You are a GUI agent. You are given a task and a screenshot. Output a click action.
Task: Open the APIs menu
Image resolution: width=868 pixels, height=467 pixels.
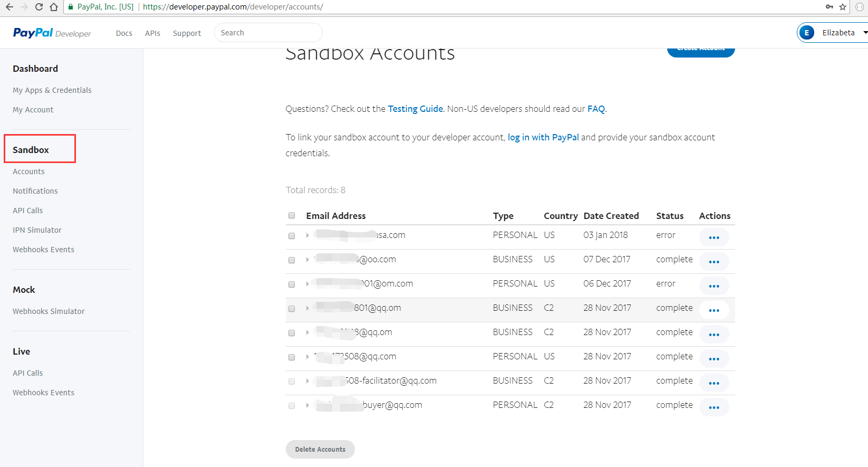coord(152,33)
